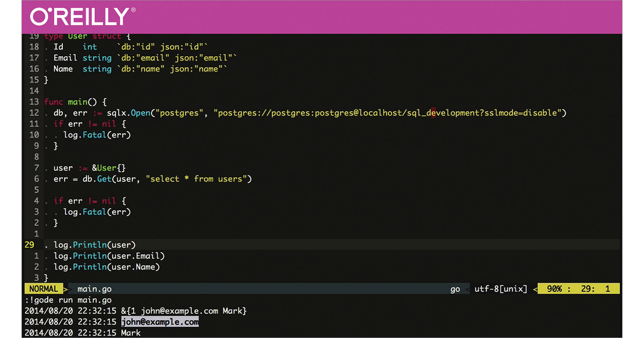Click the O'Reilly logo
The width and height of the screenshot is (644, 338).
pos(82,17)
